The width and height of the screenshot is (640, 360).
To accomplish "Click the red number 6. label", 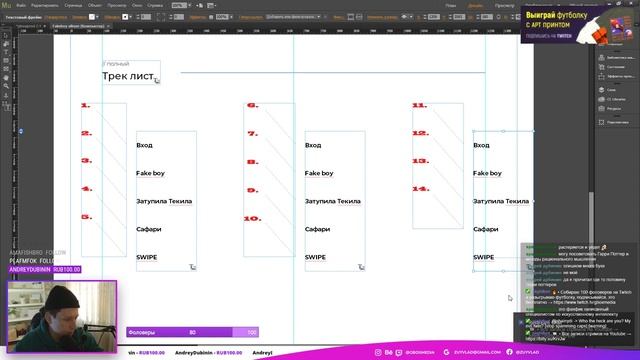I will tap(253, 105).
